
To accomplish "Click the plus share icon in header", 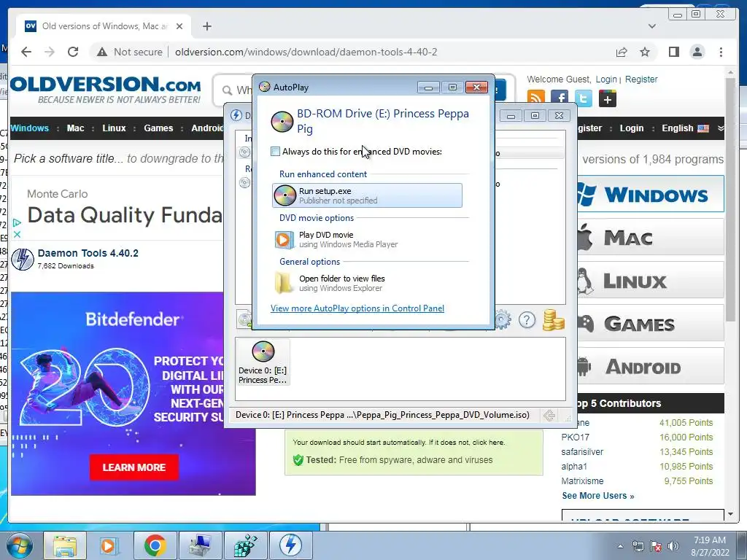I will (608, 99).
